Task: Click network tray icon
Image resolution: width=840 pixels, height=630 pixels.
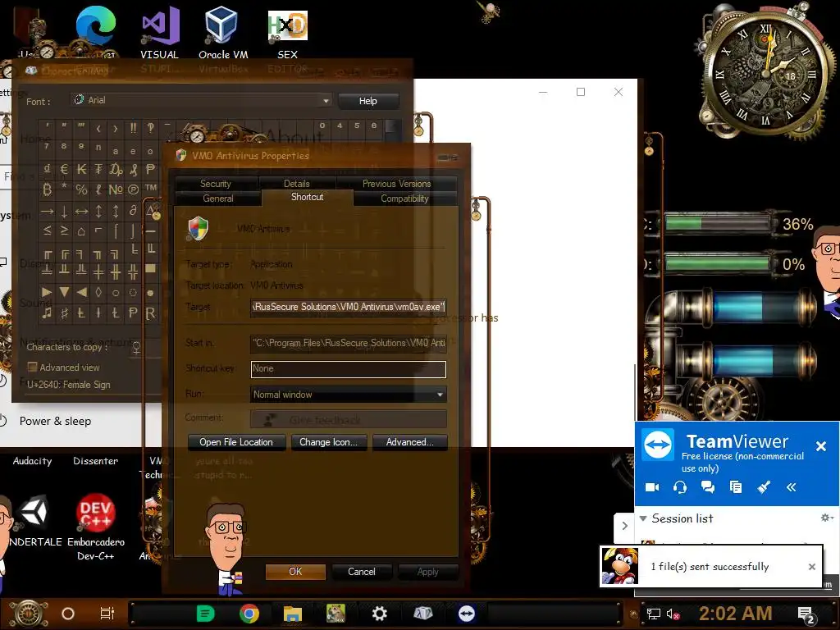Action: click(653, 614)
